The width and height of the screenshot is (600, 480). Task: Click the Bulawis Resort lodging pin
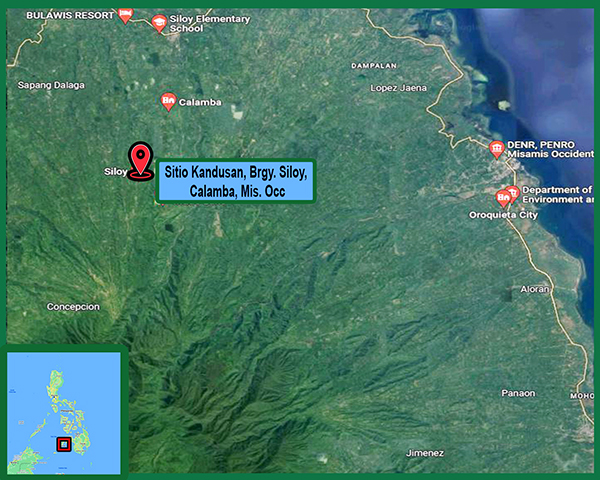pos(125,15)
